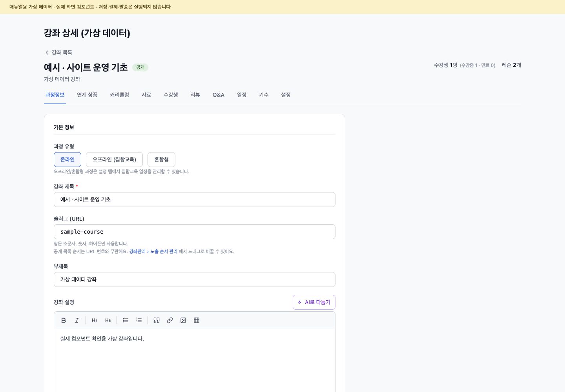Insert hyperlink via link icon

170,320
